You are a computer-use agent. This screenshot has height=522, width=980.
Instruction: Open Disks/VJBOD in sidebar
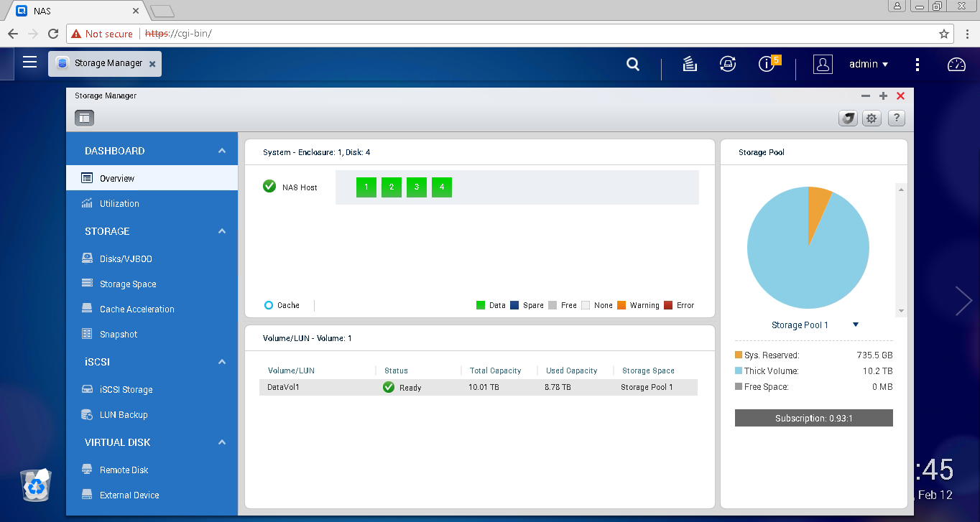click(126, 258)
